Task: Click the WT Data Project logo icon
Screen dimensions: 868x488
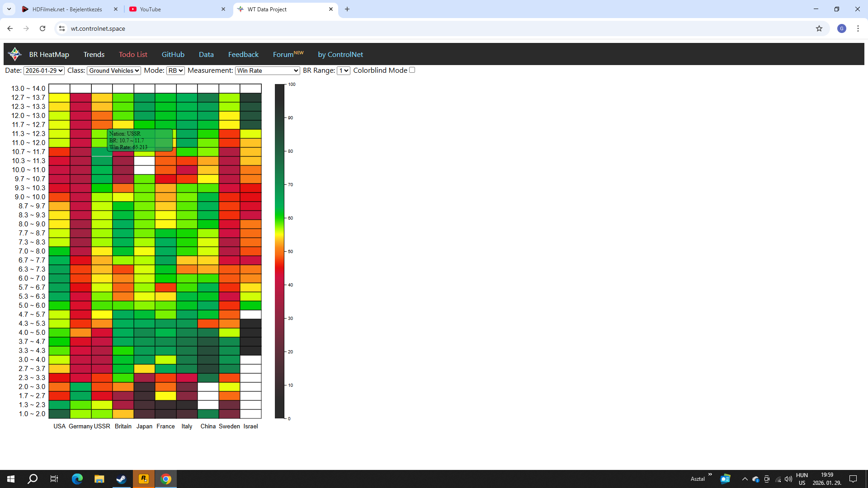Action: tap(15, 54)
